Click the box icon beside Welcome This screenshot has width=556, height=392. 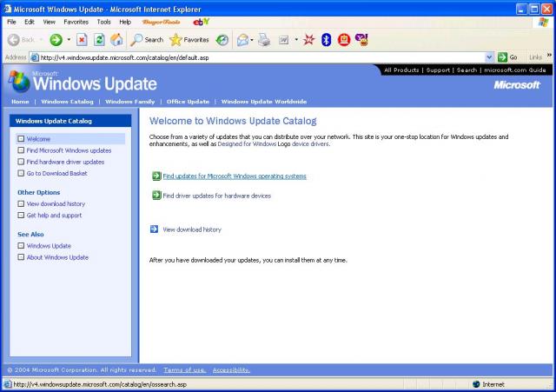pyautogui.click(x=21, y=139)
